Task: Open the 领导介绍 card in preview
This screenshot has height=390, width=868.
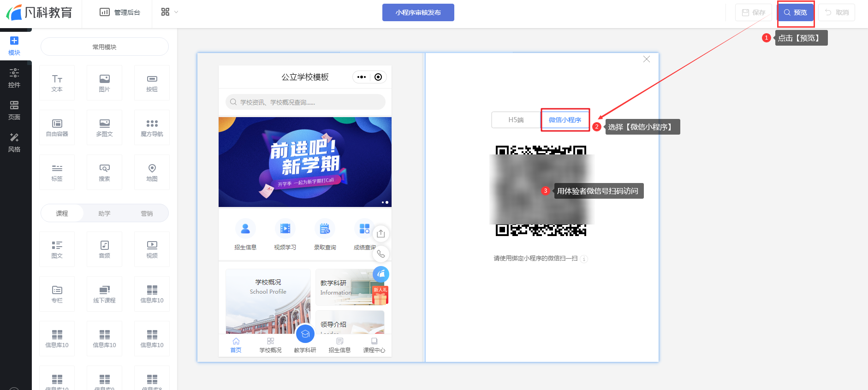Action: [350, 322]
